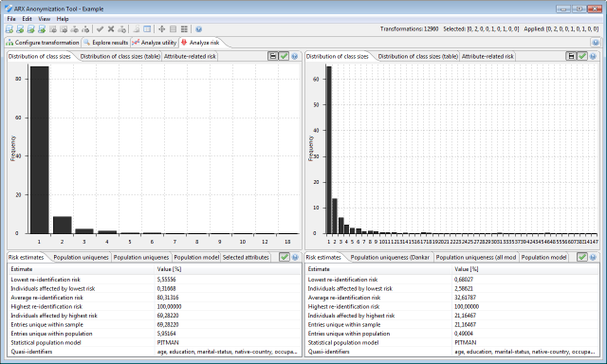Viewport: 607px width, 364px height.
Task: Open the Edit menu
Action: [x=27, y=19]
